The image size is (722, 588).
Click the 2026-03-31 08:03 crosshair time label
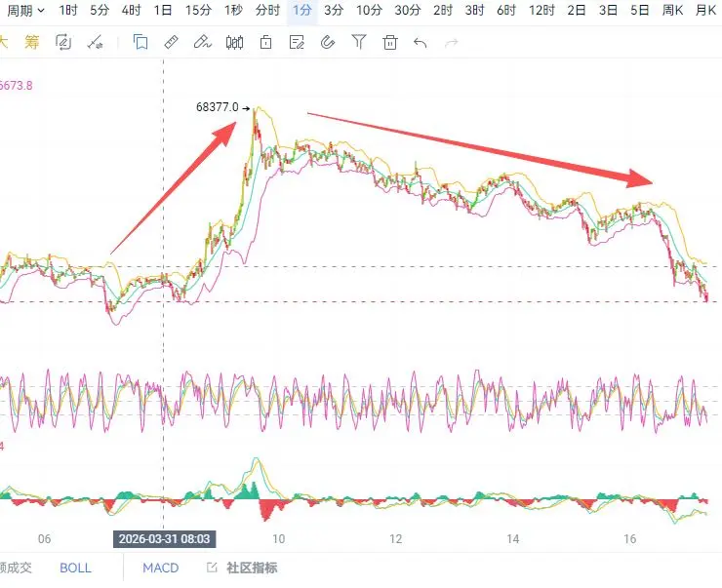[x=164, y=539]
